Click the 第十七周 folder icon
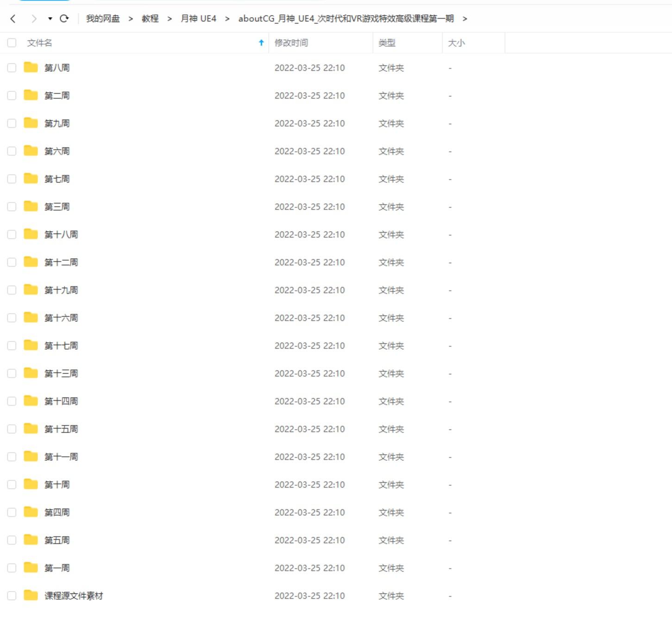This screenshot has width=672, height=622. (x=31, y=345)
